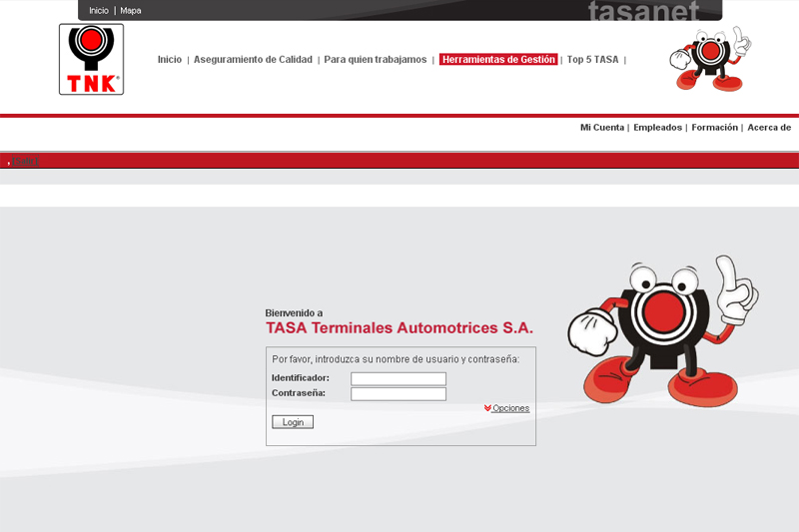The width and height of the screenshot is (799, 532).
Task: Select the Herramientas de Gestión menu item
Action: pyautogui.click(x=498, y=60)
